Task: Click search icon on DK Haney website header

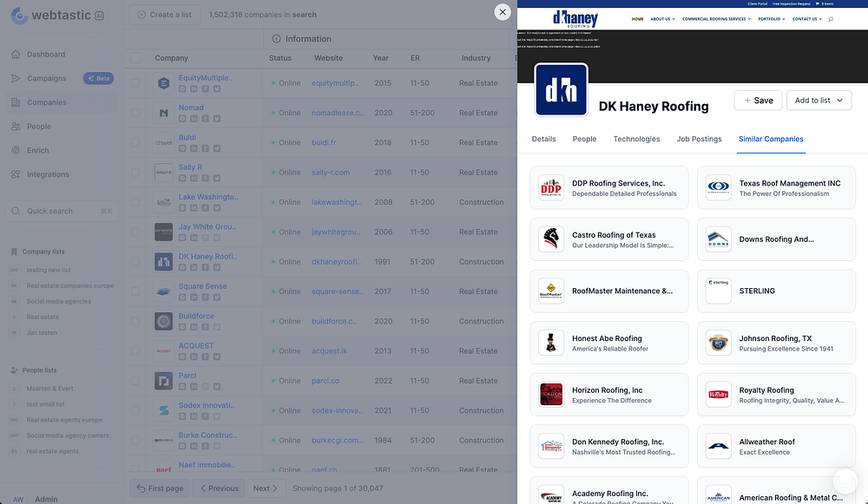Action: point(831,19)
